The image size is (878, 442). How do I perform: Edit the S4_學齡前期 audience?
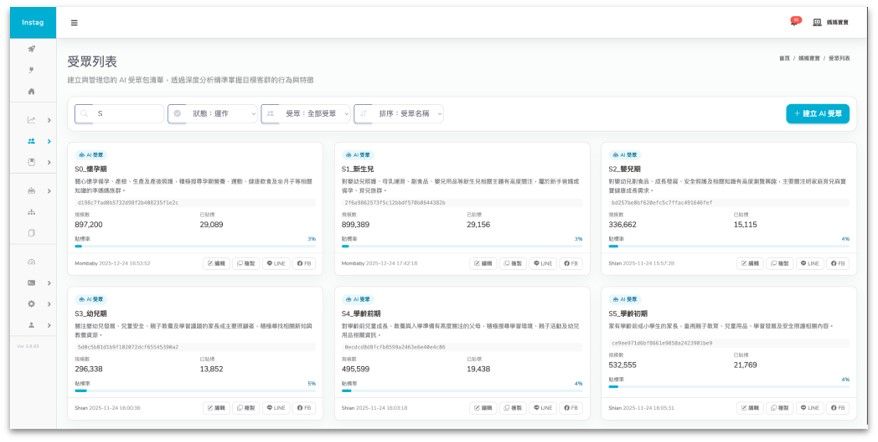(483, 408)
